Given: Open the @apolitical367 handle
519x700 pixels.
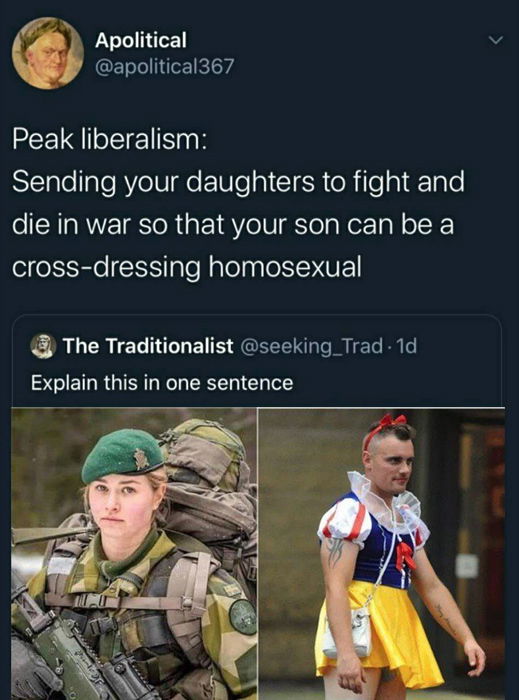Looking at the screenshot, I should 164,67.
